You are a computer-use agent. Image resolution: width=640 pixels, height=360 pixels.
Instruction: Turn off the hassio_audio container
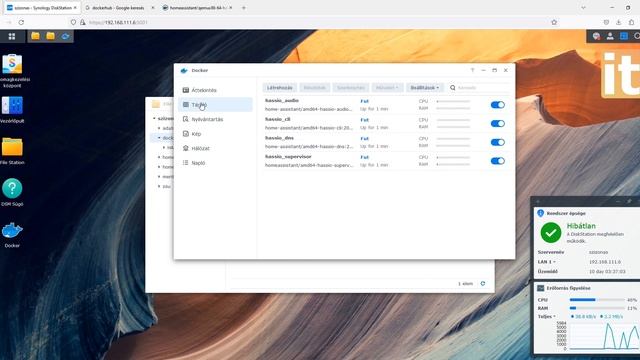498,105
